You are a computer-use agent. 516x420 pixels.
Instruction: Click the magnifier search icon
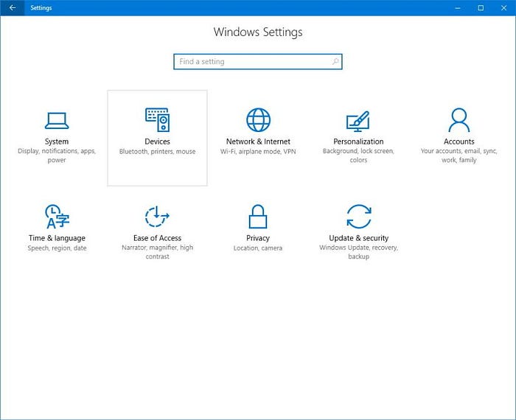(335, 61)
